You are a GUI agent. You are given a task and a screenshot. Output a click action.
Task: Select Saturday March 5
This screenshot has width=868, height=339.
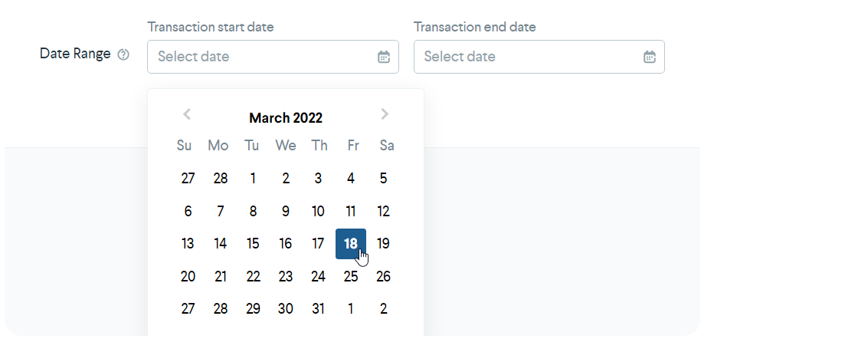[384, 179]
